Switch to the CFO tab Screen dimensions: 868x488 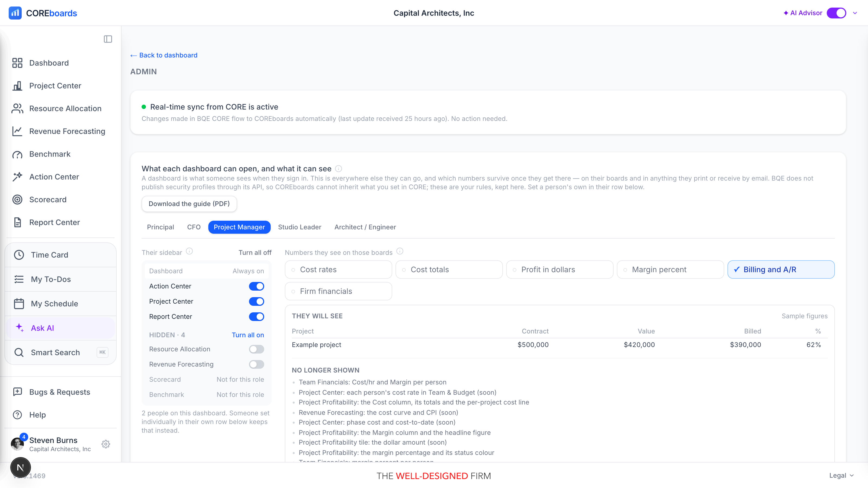(x=194, y=227)
